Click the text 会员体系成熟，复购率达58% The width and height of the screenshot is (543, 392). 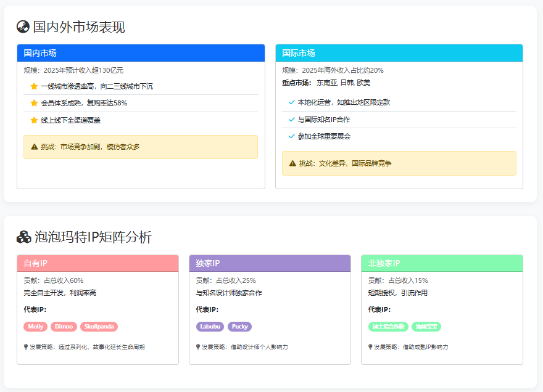click(84, 103)
